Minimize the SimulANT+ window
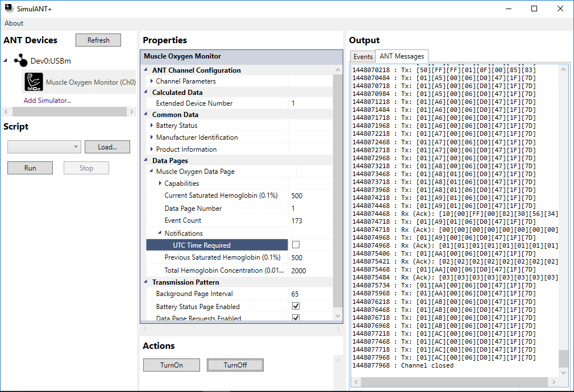This screenshot has width=574, height=392. [x=509, y=9]
